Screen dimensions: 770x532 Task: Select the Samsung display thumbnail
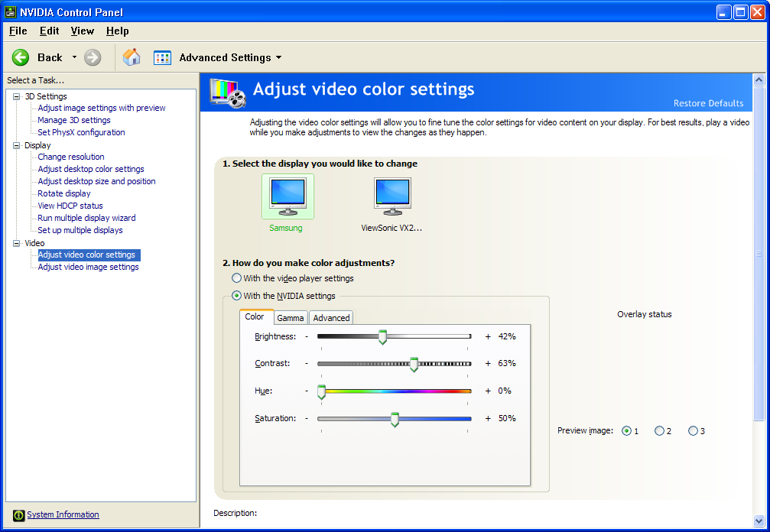[x=288, y=196]
